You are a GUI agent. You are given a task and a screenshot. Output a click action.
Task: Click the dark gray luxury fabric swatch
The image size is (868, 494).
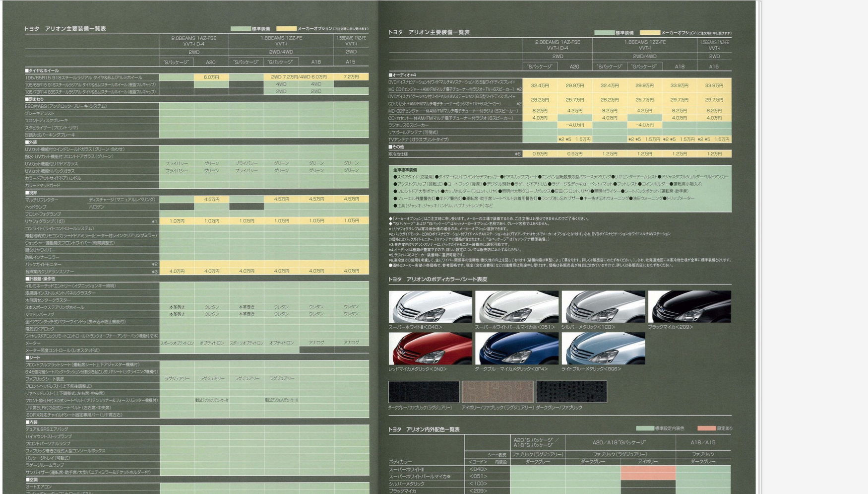point(424,392)
